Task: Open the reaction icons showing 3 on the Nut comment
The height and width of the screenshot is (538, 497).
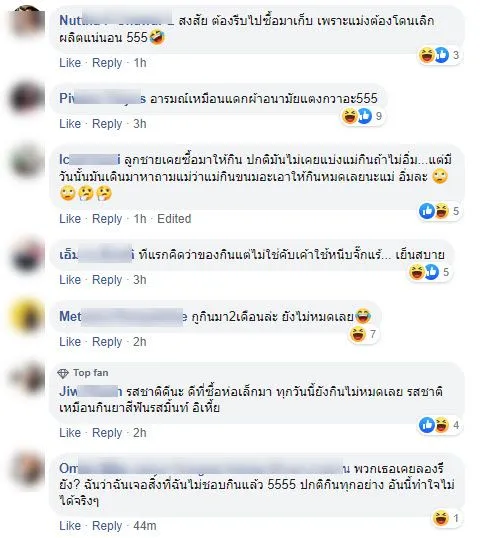Action: [x=439, y=55]
